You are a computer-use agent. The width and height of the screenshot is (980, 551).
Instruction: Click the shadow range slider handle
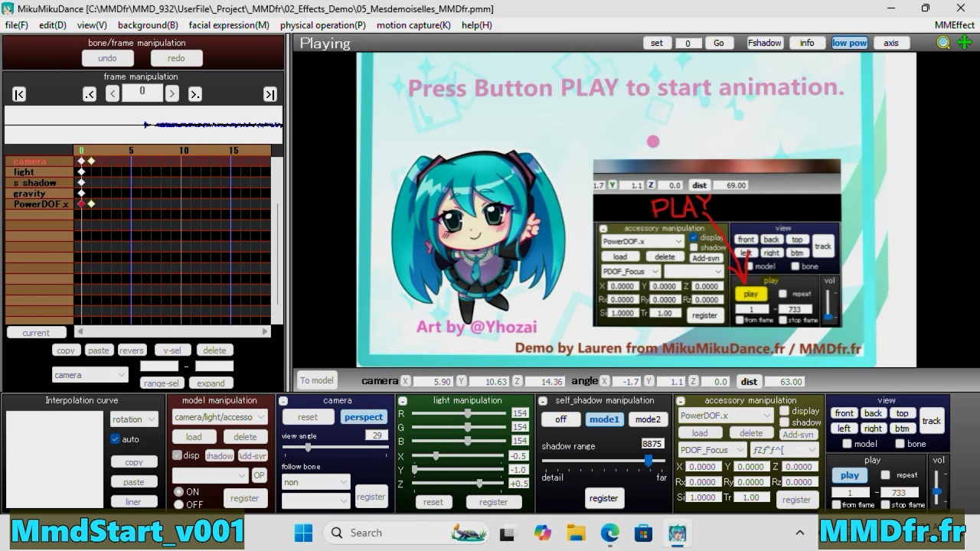[x=648, y=460]
